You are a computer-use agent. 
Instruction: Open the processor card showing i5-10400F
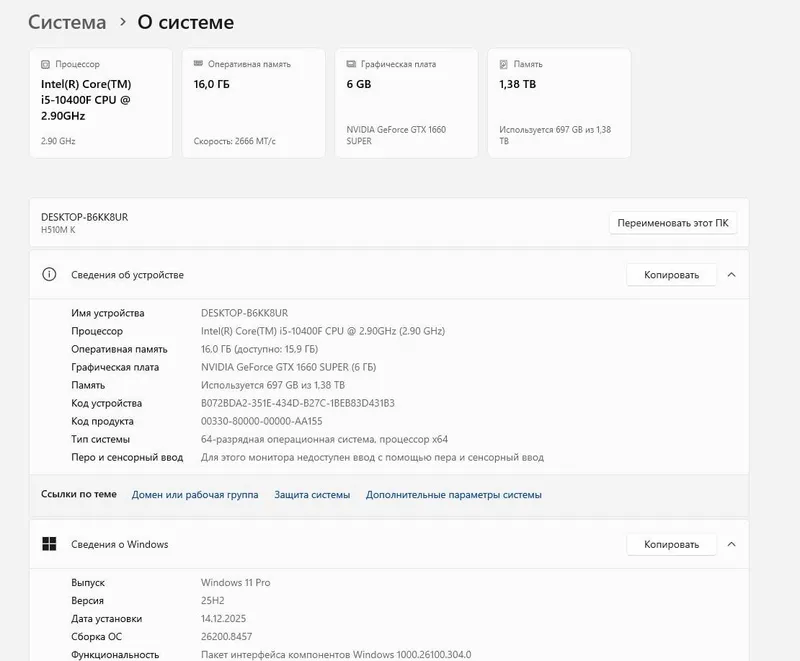coord(101,103)
